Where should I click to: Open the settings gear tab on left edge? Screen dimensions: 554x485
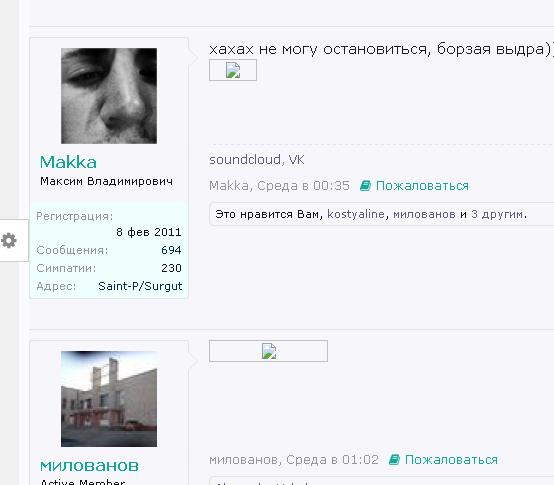(x=9, y=241)
